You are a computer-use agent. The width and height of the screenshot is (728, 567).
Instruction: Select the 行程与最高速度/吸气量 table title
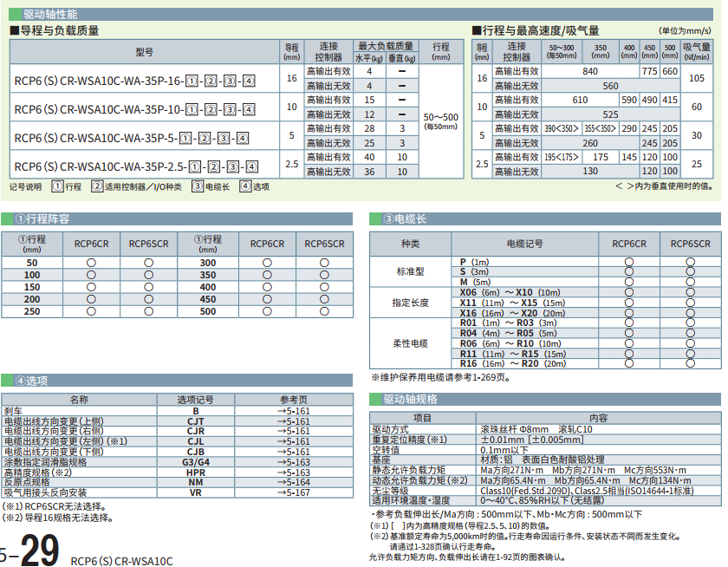pyautogui.click(x=536, y=30)
